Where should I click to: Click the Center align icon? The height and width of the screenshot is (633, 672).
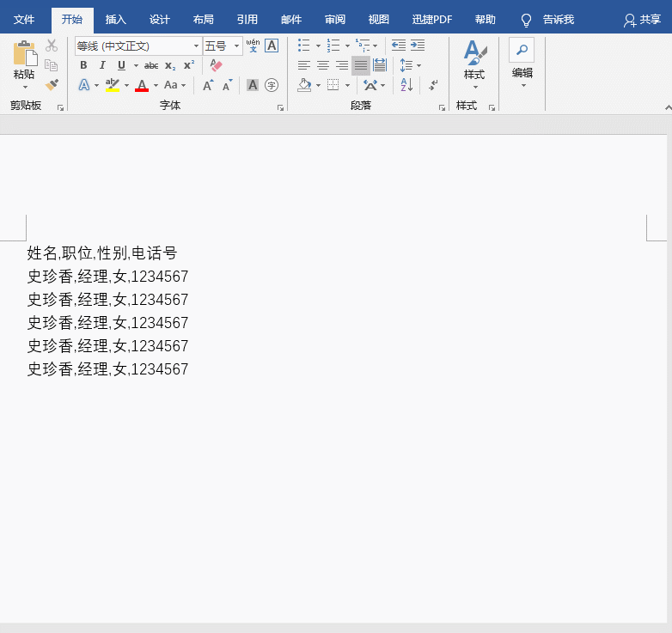point(323,65)
